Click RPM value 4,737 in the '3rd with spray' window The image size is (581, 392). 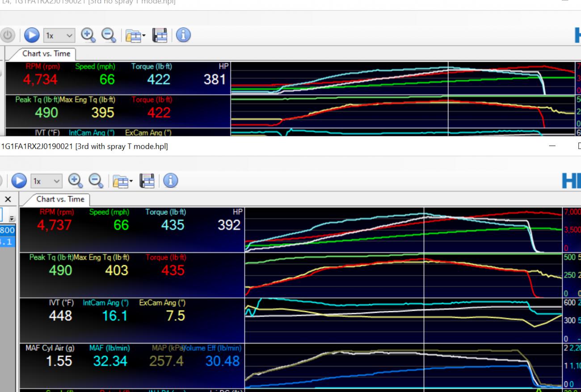(x=54, y=225)
